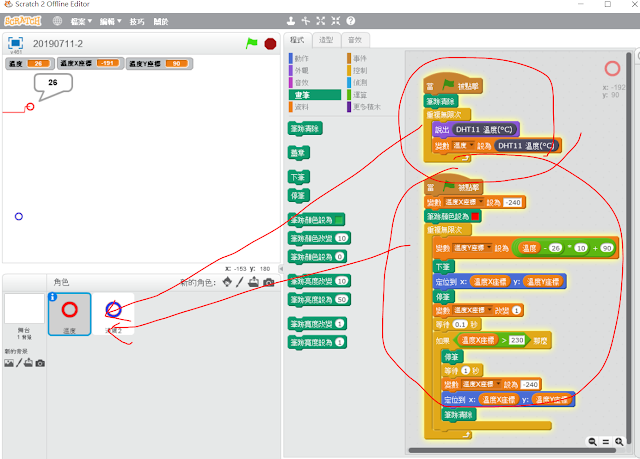640x459 pixels.
Task: Select the 事件 block category
Action: point(360,58)
